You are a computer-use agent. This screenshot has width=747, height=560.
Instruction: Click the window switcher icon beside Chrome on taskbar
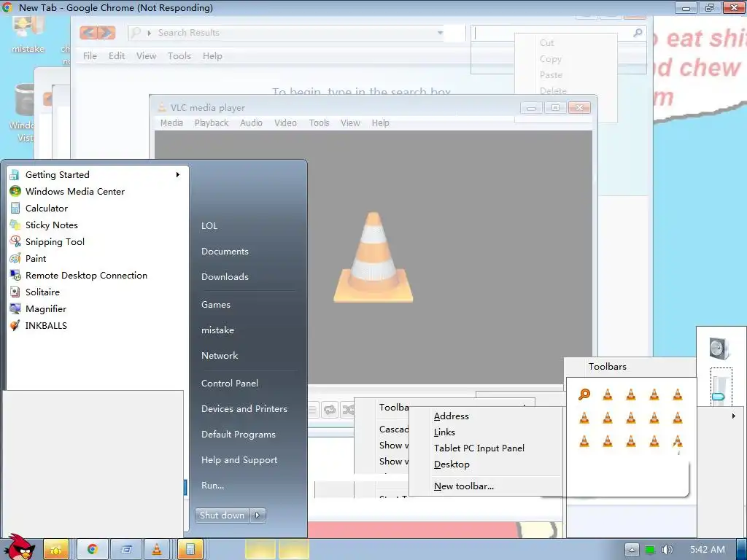pos(126,550)
